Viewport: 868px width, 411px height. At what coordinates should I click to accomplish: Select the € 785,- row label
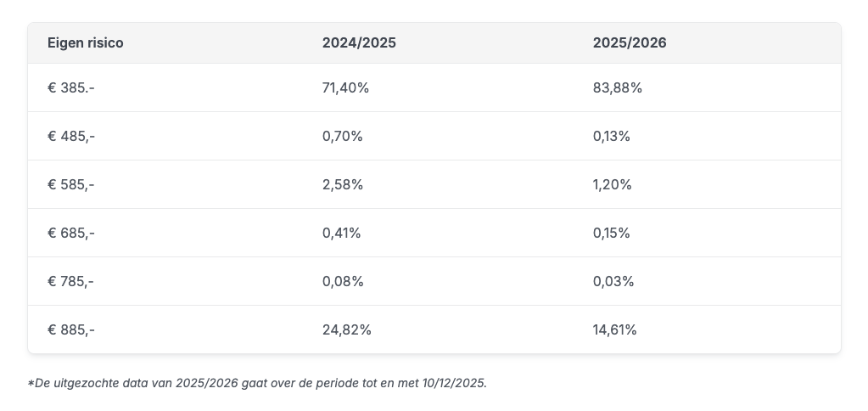tap(71, 281)
